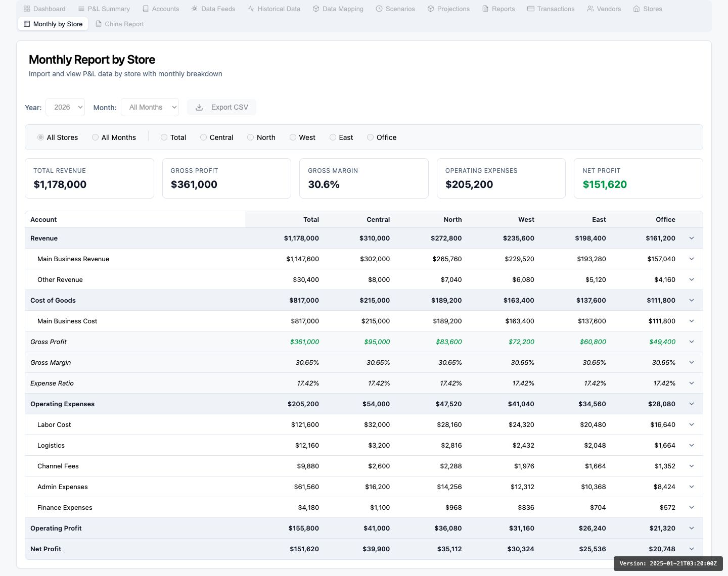Click the Central column header
Image resolution: width=728 pixels, height=576 pixels.
(378, 219)
